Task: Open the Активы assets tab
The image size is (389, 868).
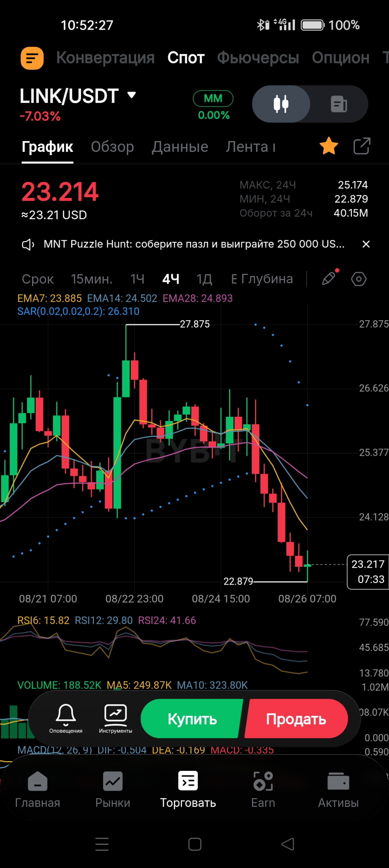Action: coord(338,790)
